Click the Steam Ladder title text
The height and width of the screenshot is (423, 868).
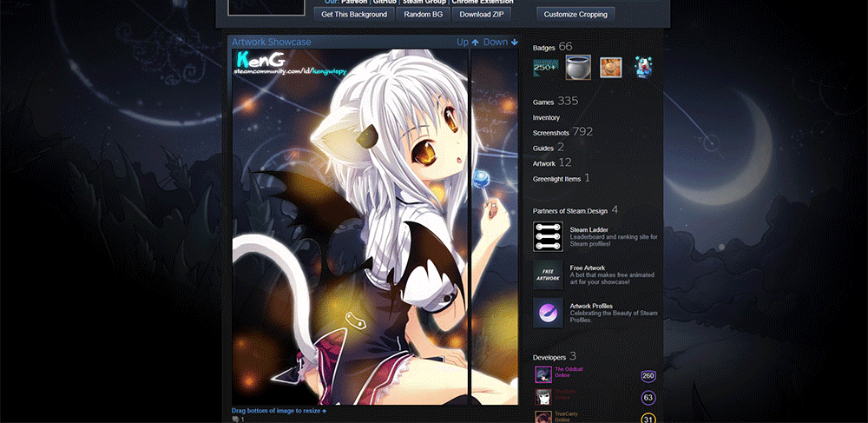point(589,230)
